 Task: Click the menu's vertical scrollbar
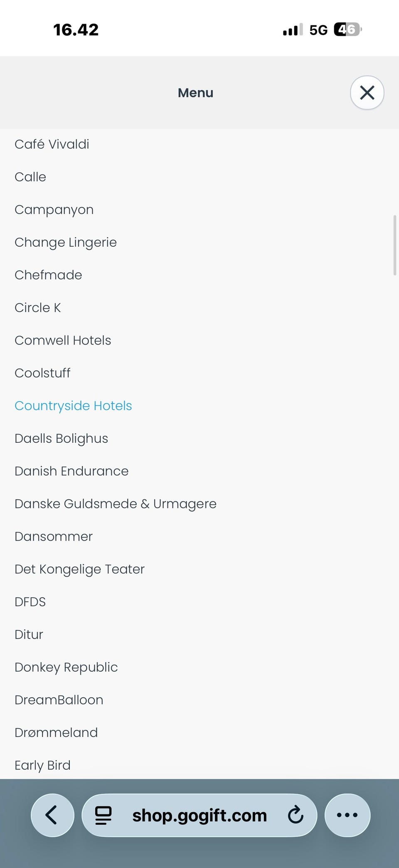tap(394, 246)
